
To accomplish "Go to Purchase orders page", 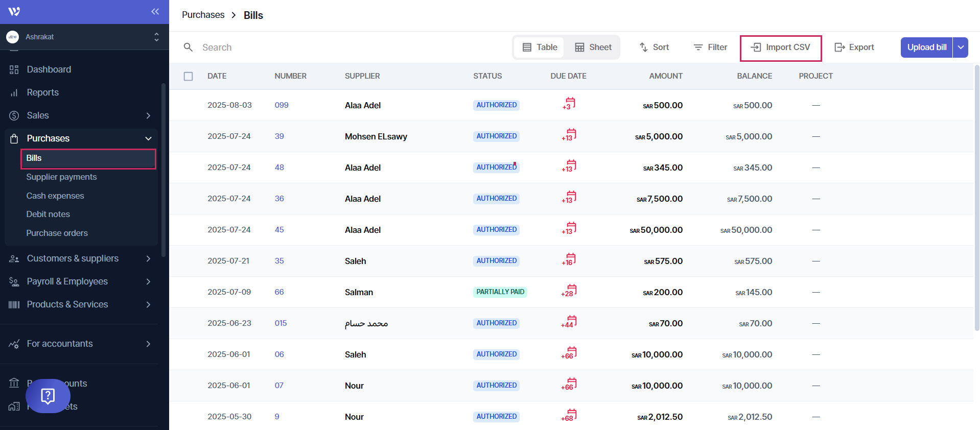I will (57, 233).
